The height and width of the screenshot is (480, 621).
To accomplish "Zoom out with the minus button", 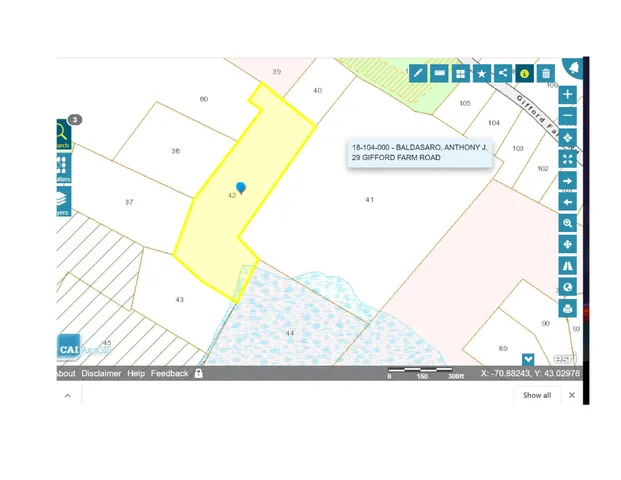I will (x=568, y=116).
